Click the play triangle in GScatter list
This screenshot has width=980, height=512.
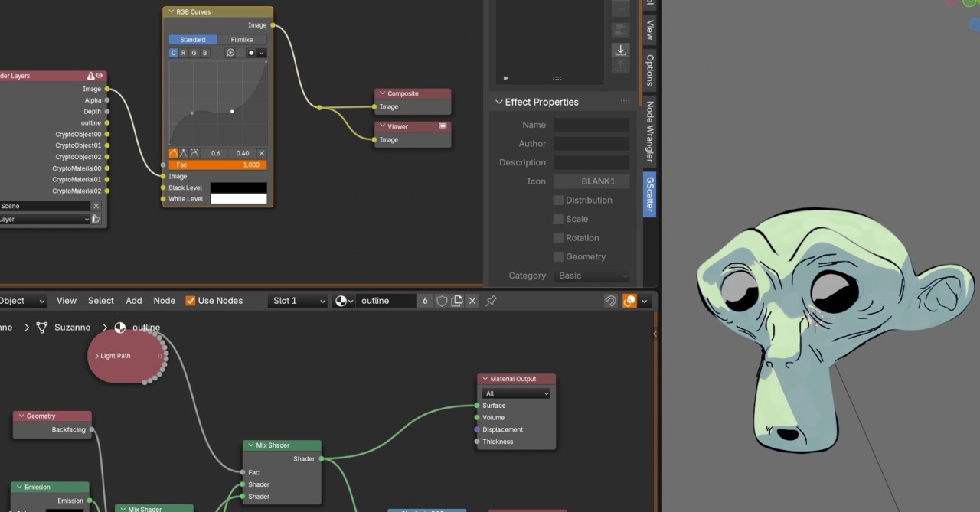(506, 78)
